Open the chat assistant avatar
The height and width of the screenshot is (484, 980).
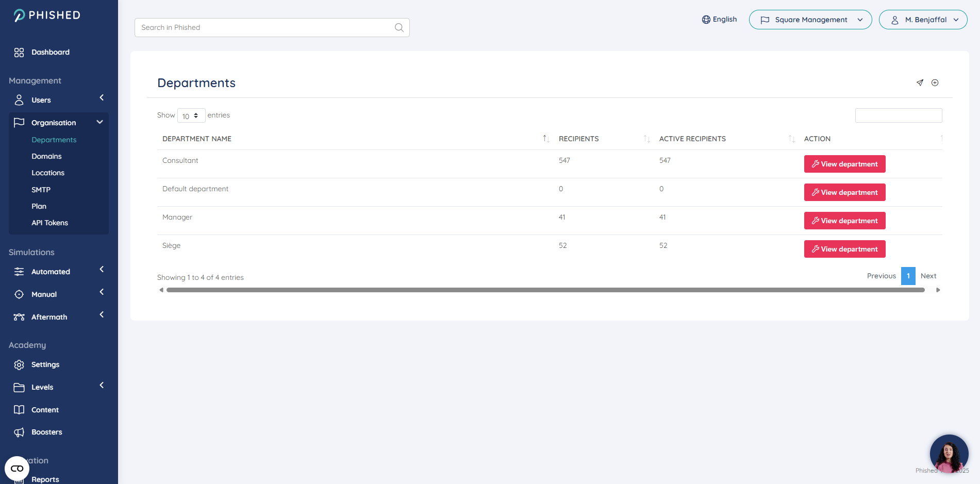[x=949, y=454]
